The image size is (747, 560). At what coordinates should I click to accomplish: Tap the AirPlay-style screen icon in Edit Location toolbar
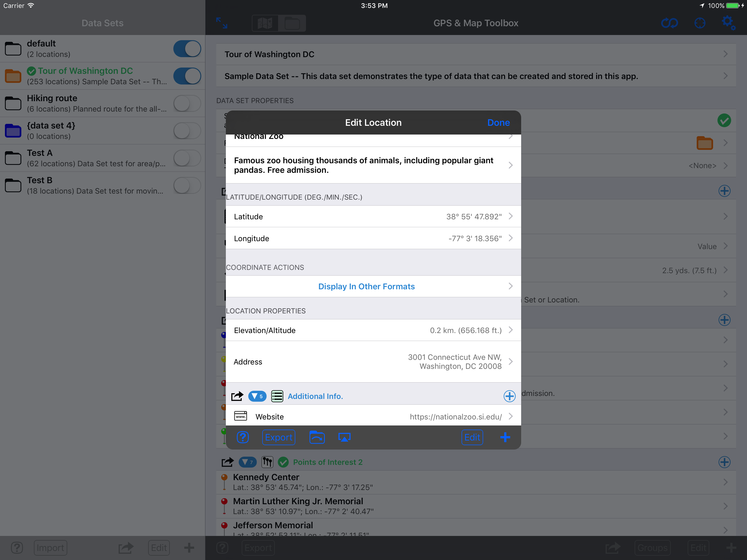pyautogui.click(x=344, y=437)
